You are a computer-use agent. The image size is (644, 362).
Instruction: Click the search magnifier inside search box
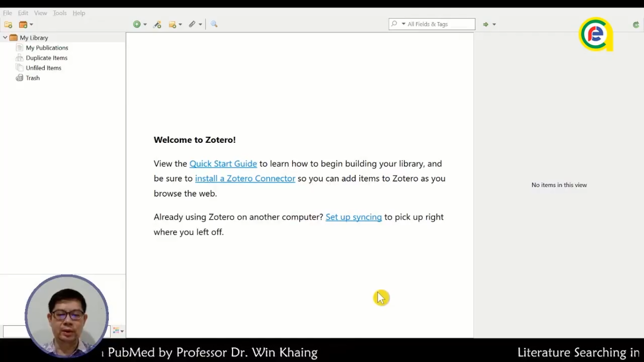click(x=395, y=24)
